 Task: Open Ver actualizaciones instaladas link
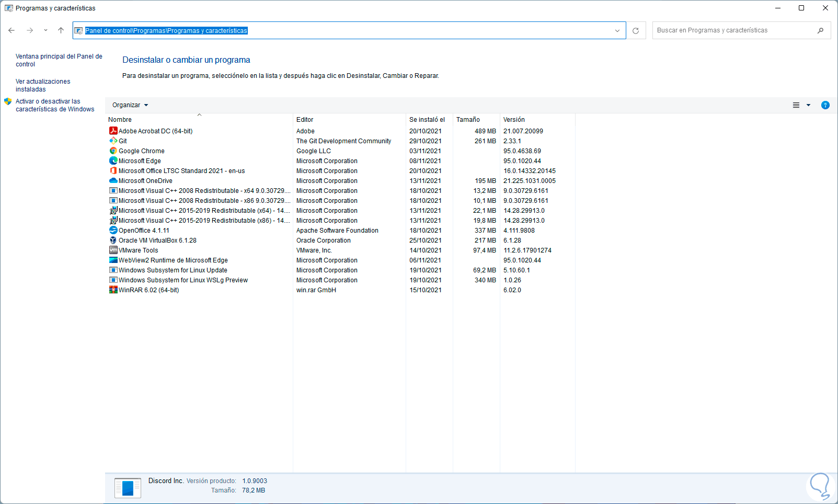[43, 85]
